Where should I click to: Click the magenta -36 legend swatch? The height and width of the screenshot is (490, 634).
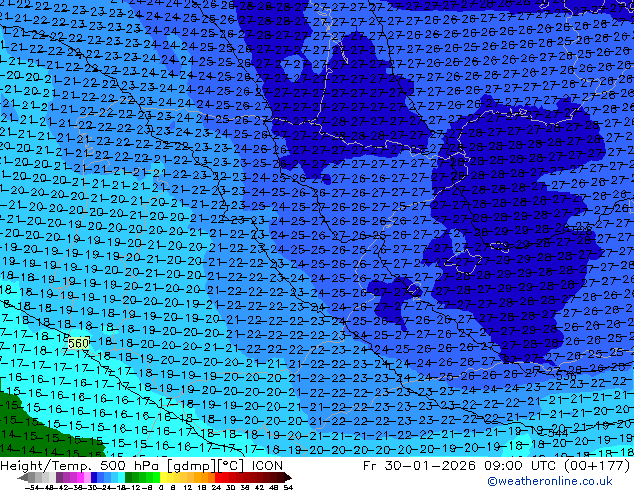point(80,477)
